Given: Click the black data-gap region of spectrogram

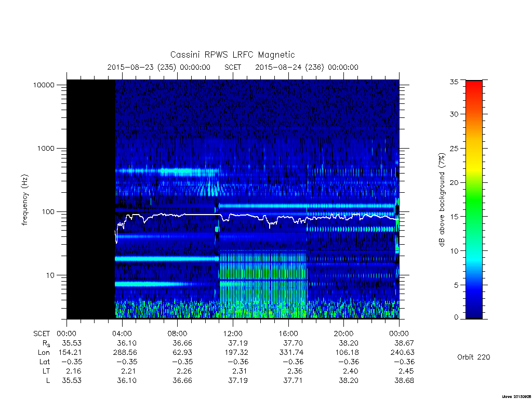Looking at the screenshot, I should tap(91, 199).
